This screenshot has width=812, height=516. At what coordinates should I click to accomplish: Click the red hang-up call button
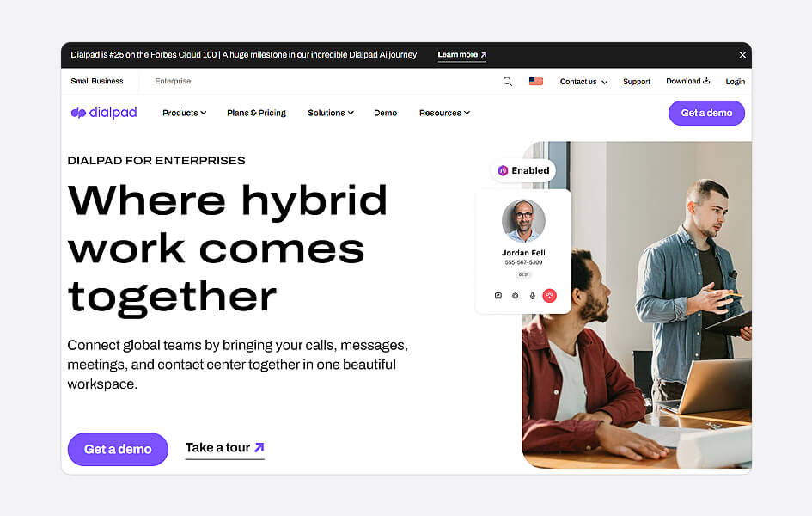pos(549,296)
